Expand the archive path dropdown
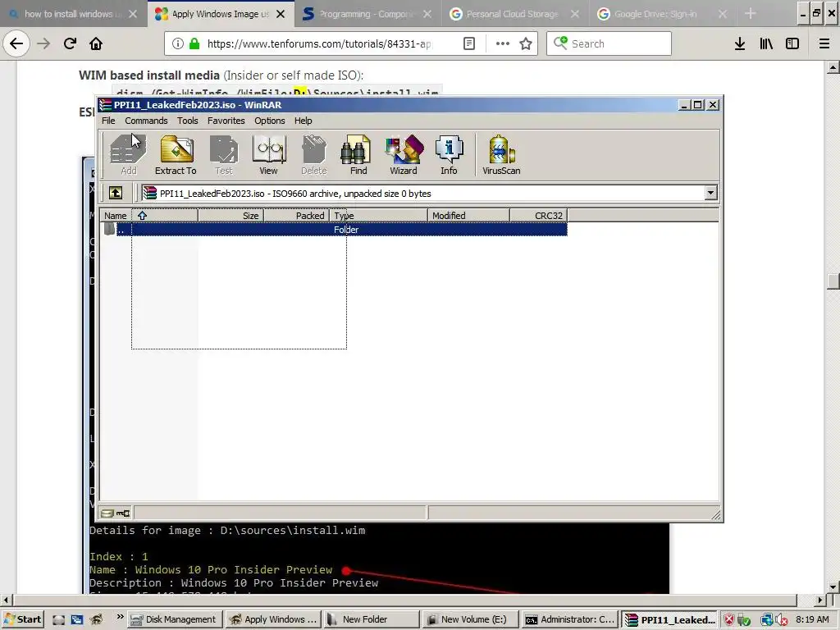The height and width of the screenshot is (630, 840). tap(711, 193)
